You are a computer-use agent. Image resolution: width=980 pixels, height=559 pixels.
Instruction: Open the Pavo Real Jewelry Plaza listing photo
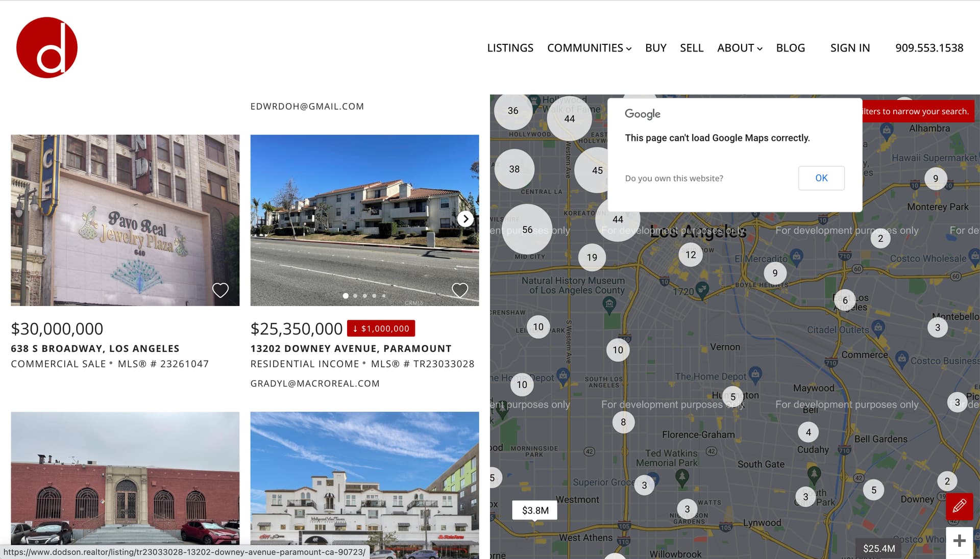pos(125,220)
